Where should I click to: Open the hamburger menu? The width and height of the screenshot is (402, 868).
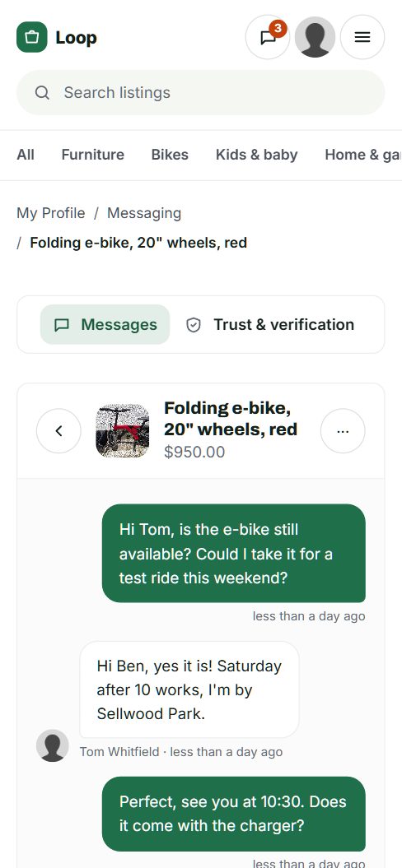point(362,37)
